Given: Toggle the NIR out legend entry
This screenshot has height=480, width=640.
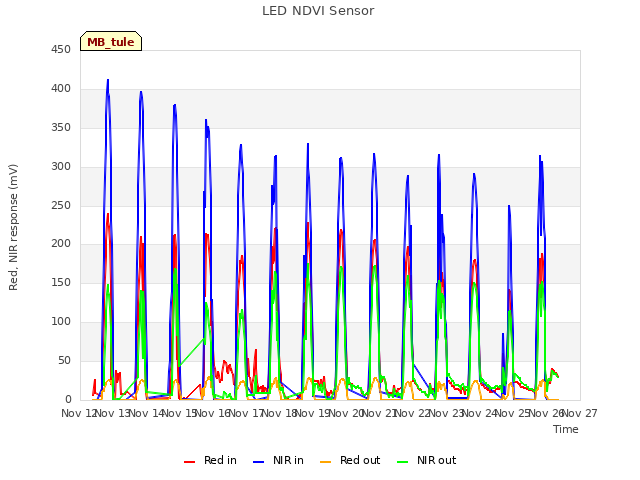Looking at the screenshot, I should (427, 461).
